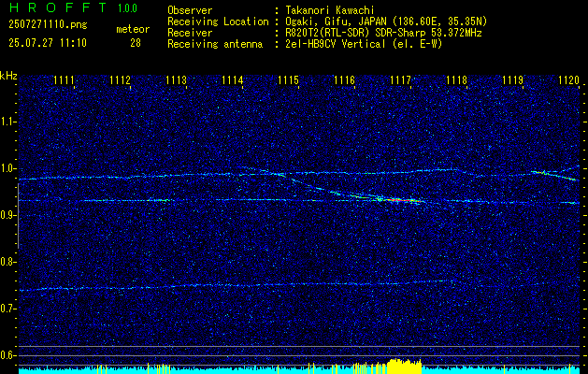Click the date stamp 25.07.27 11:10
This screenshot has height=374, width=588.
[x=48, y=43]
